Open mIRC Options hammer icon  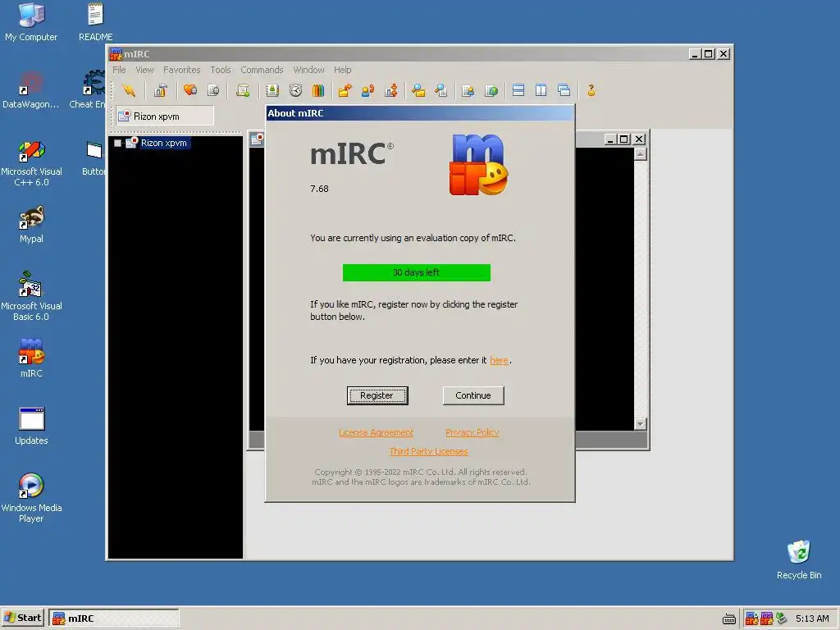click(160, 90)
